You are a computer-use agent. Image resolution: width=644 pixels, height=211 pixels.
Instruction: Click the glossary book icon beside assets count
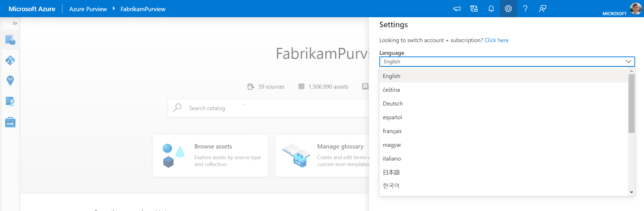coord(365,86)
